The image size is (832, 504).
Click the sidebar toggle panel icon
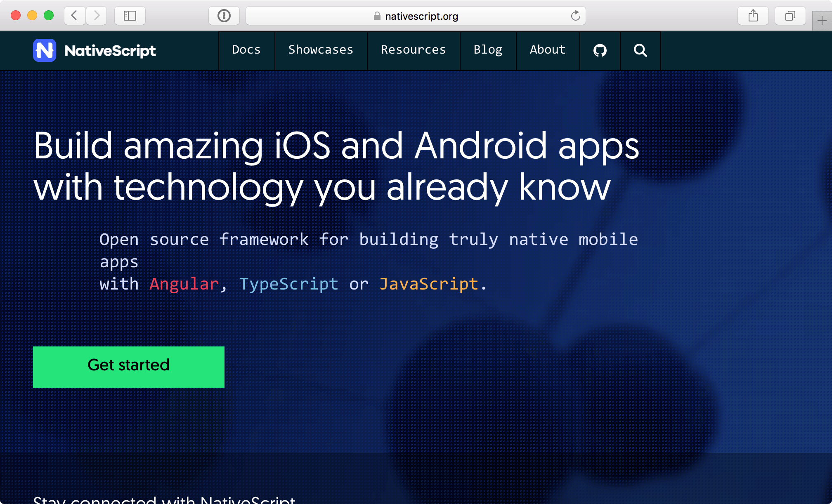[130, 16]
